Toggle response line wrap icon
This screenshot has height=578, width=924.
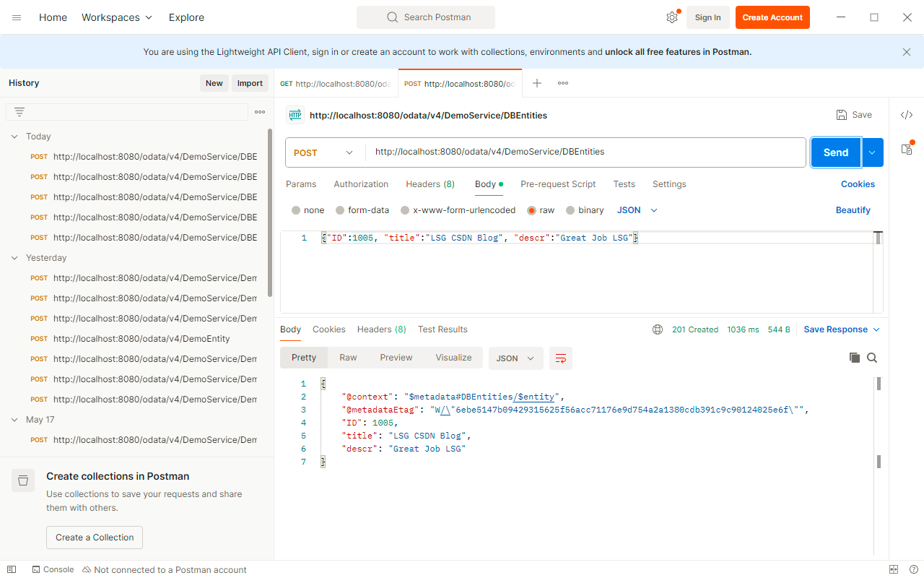click(561, 358)
